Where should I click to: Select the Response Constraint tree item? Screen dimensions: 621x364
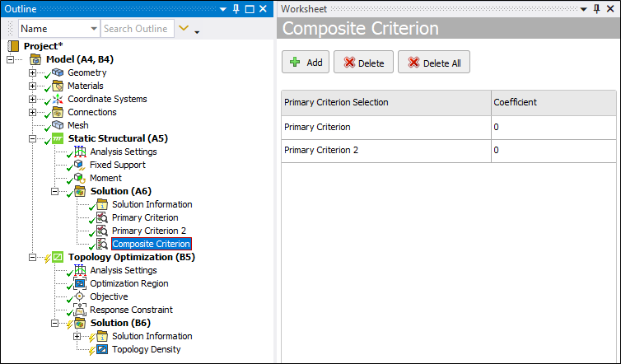tap(131, 310)
